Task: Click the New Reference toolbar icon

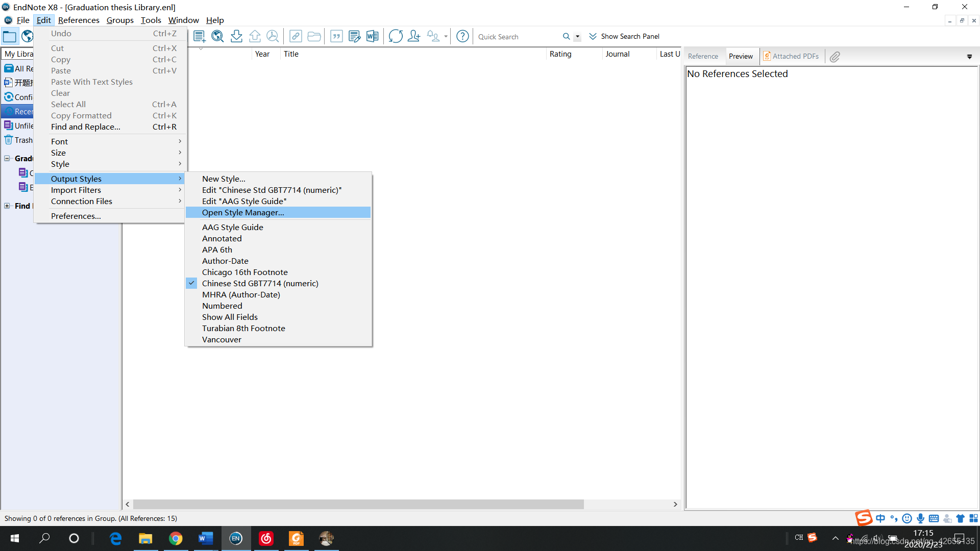Action: [199, 36]
